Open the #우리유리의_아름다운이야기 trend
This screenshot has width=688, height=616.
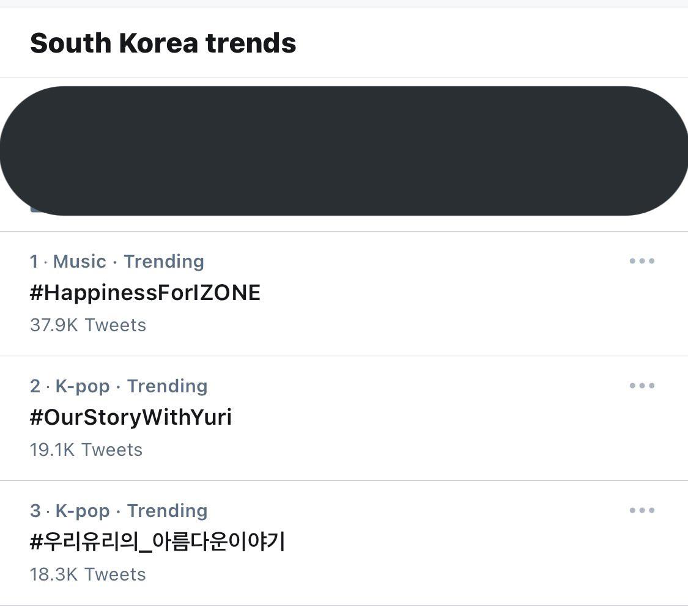pos(158,542)
